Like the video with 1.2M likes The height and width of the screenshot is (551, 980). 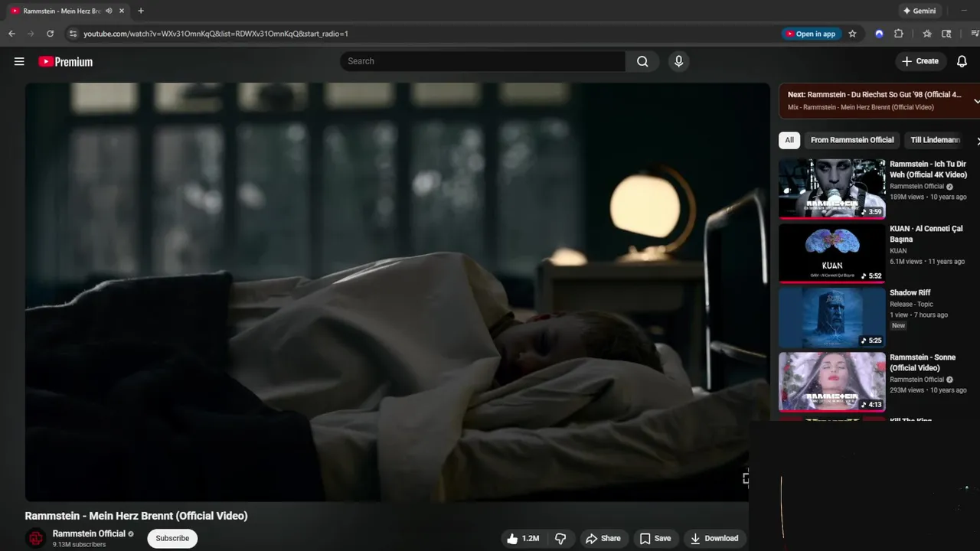(x=523, y=539)
